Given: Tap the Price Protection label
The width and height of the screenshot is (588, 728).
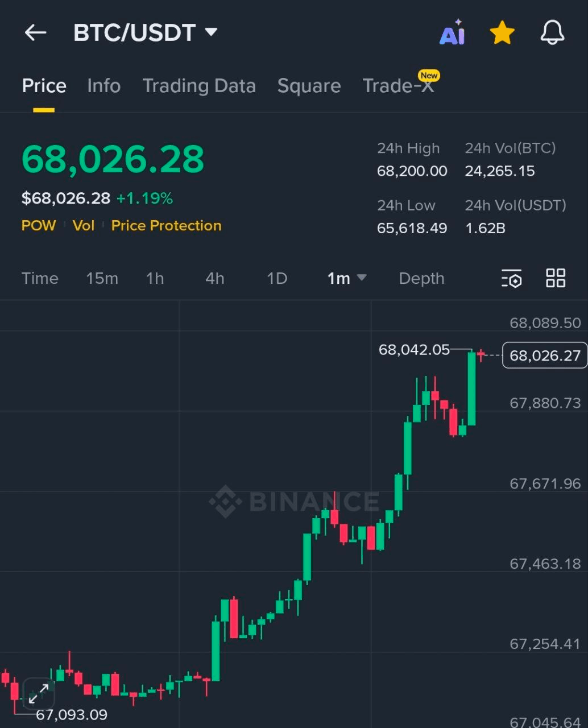Looking at the screenshot, I should point(166,226).
